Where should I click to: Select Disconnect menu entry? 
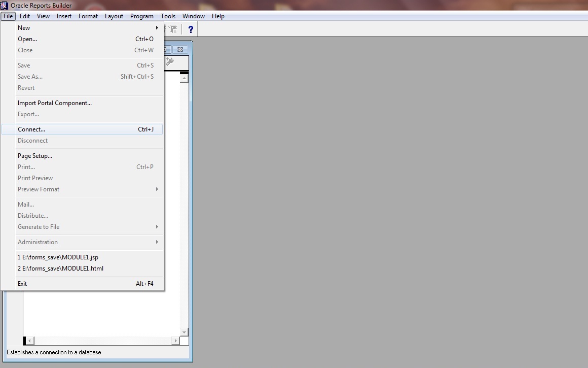(82, 141)
